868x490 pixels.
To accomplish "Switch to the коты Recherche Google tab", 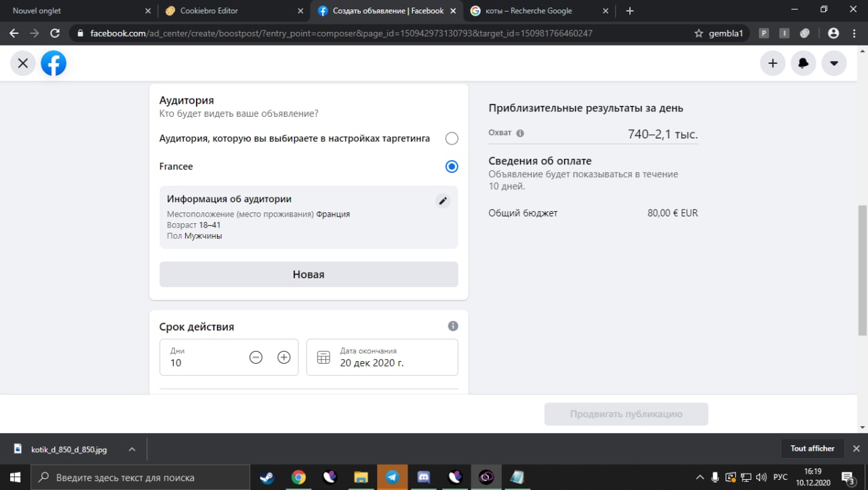I will (x=539, y=11).
